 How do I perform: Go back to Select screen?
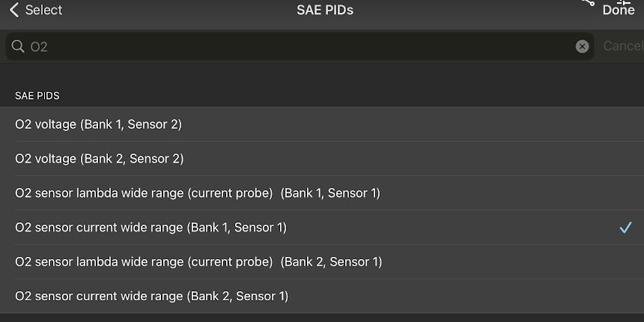(x=36, y=10)
